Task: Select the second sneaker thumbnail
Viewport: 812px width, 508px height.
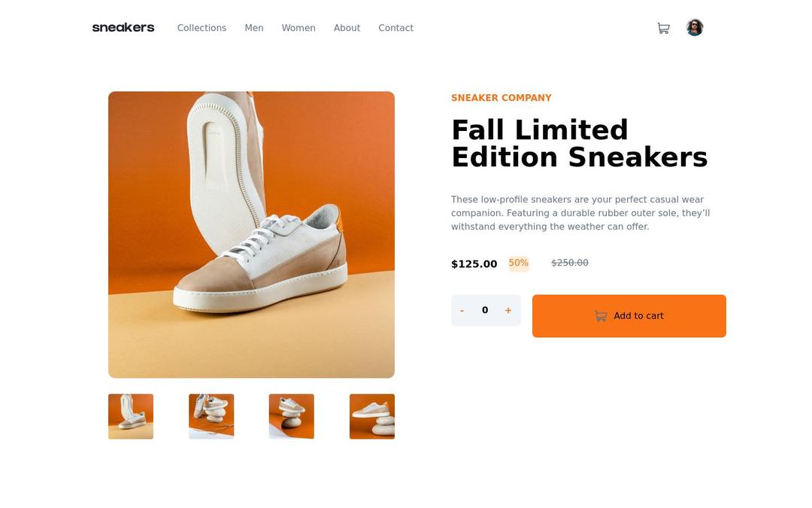Action: coord(211,415)
